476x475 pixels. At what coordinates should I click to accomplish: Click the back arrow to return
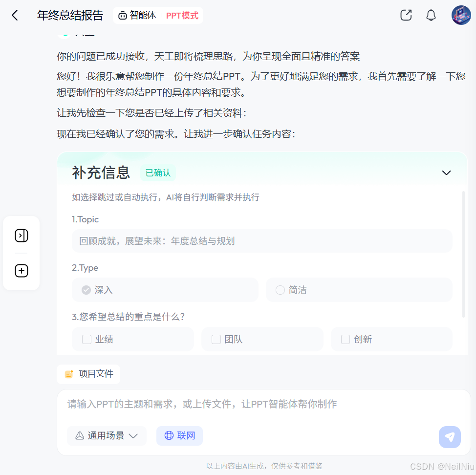[x=15, y=15]
